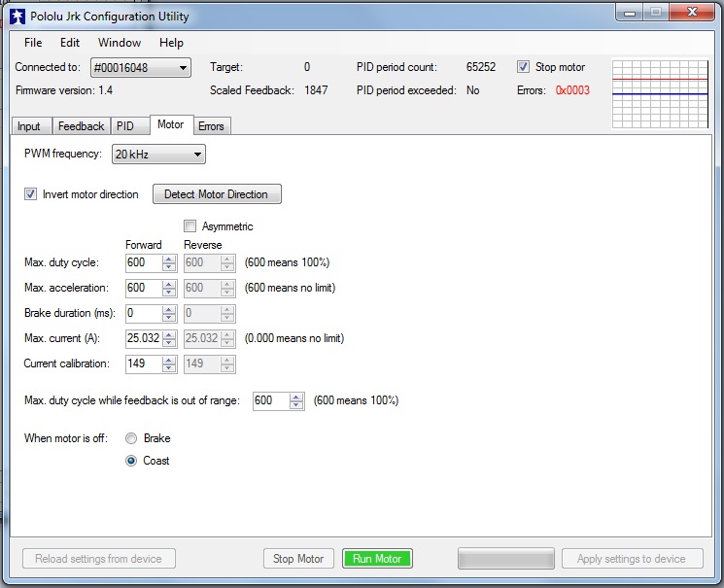
Task: Click the PID period exceeded value No
Action: [473, 90]
